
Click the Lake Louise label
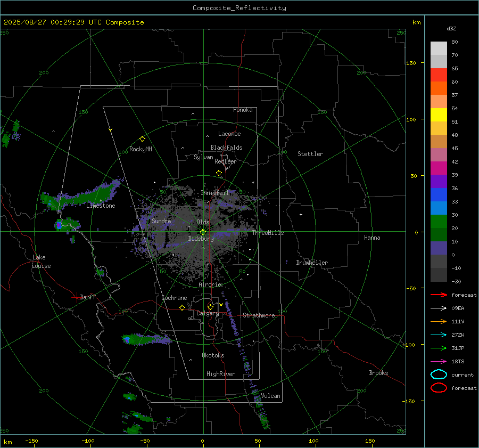41,262
